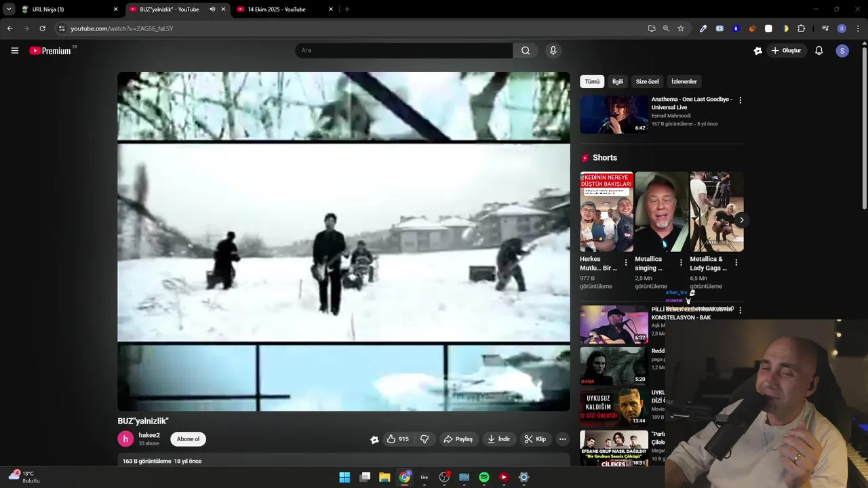This screenshot has height=488, width=868.
Task: Create a clip with the Klip button
Action: pyautogui.click(x=535, y=439)
